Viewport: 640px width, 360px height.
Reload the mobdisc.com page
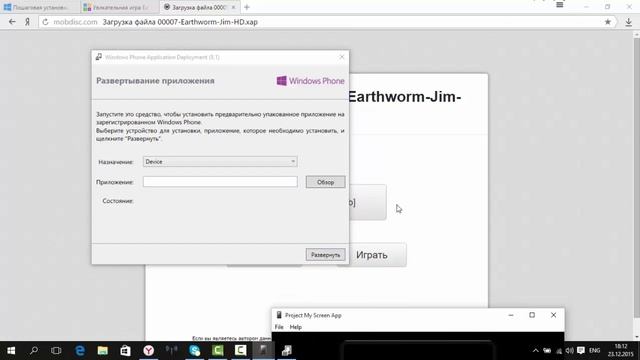[45, 22]
